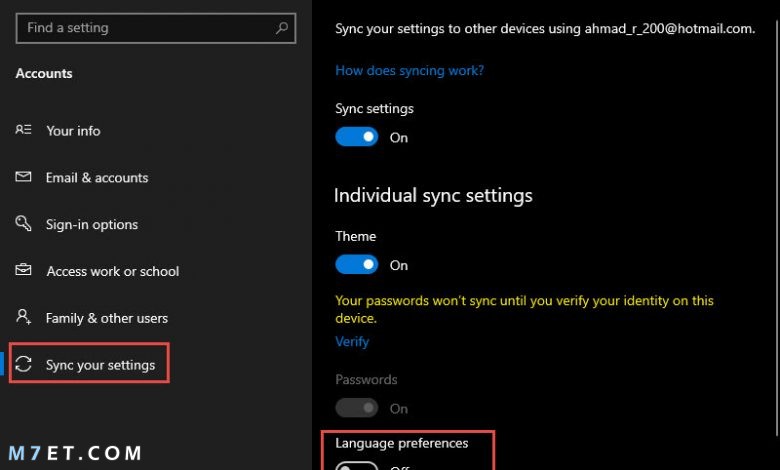This screenshot has height=470, width=780.
Task: Click the magnifier icon in the search box
Action: 282,28
